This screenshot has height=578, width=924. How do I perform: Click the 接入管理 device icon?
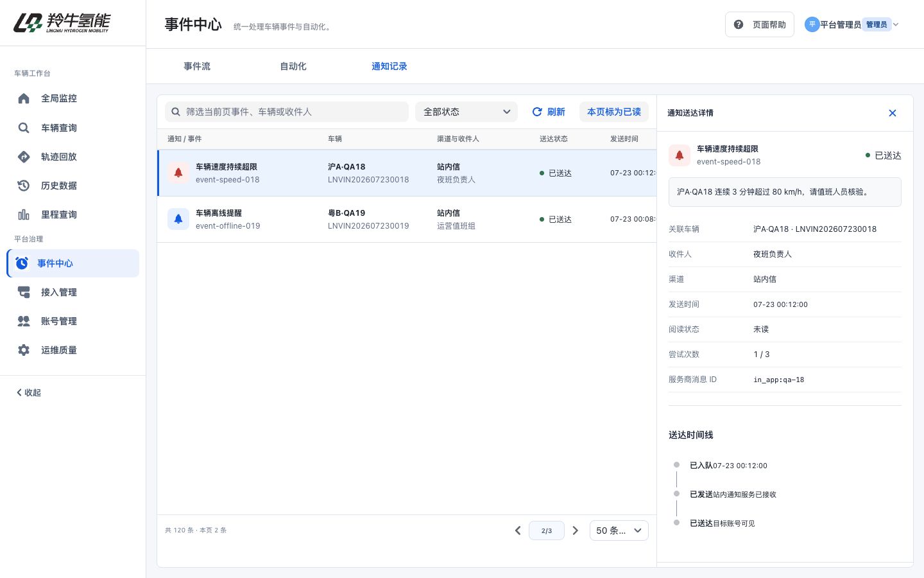tap(24, 292)
